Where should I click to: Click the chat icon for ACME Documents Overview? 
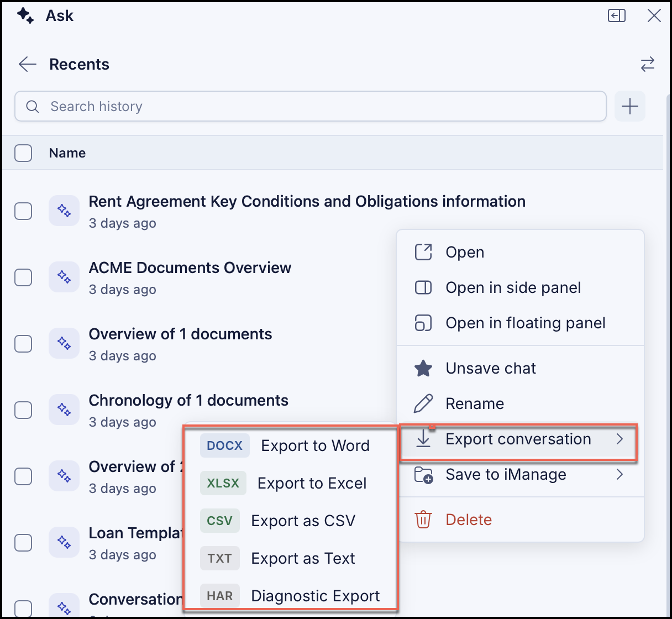(64, 277)
